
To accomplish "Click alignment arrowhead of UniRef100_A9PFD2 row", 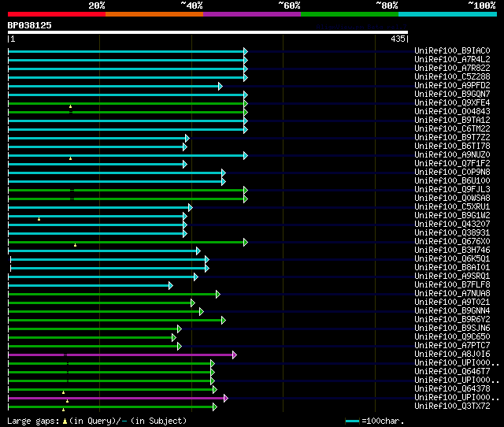I will 220,86.
